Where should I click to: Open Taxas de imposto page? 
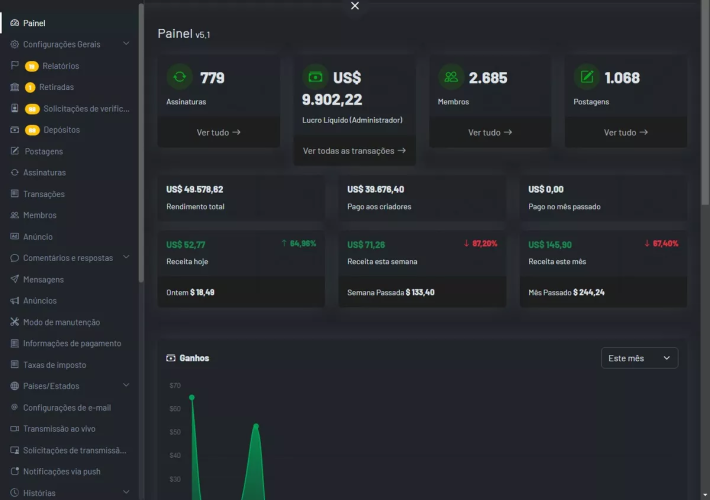55,365
